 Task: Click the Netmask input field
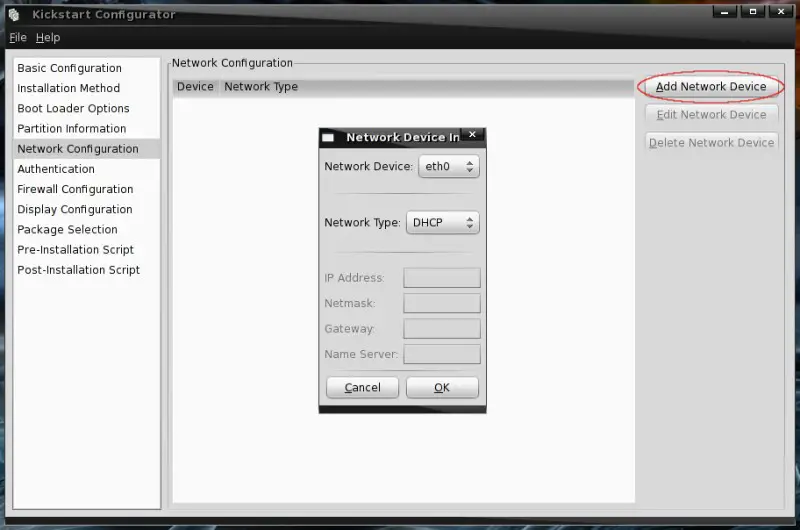[442, 304]
